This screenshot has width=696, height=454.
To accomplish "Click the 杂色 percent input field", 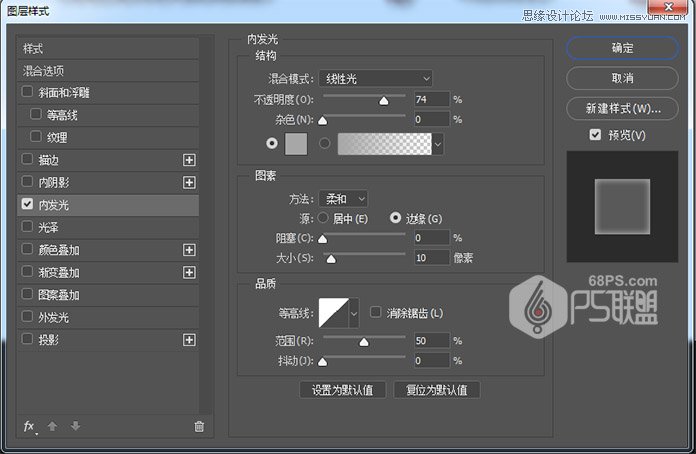I will pos(432,119).
